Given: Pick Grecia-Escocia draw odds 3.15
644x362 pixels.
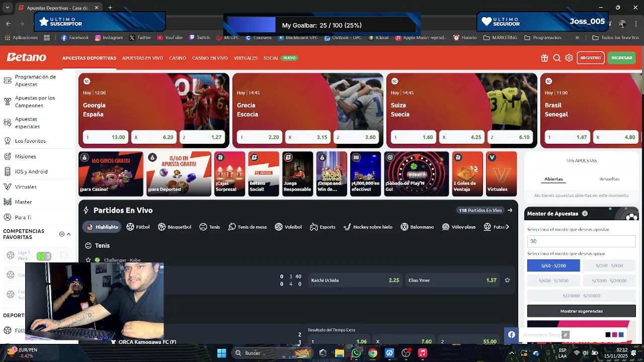Looking at the screenshot, I should click(x=308, y=137).
